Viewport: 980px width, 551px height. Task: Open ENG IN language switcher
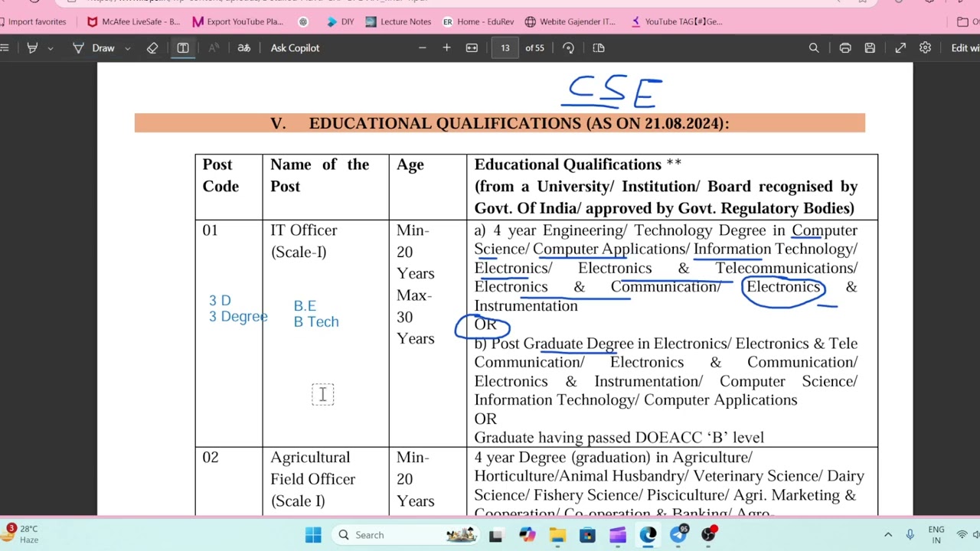(x=936, y=535)
